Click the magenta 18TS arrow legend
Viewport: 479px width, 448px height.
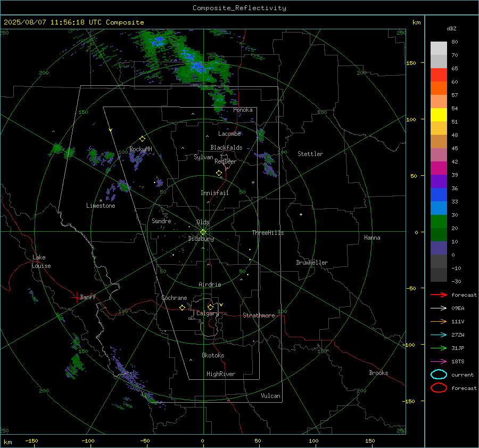click(x=439, y=362)
